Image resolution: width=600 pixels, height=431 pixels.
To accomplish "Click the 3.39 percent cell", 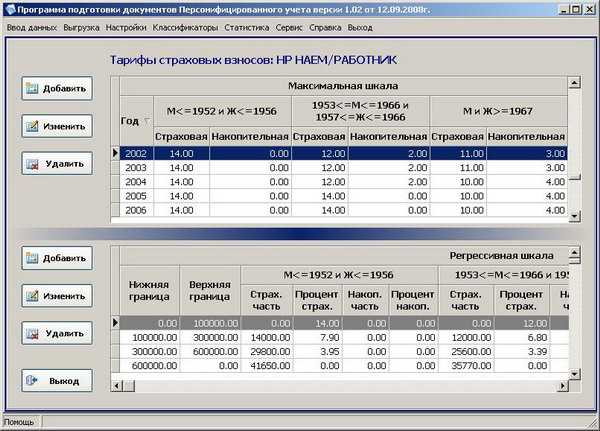I will click(522, 352).
